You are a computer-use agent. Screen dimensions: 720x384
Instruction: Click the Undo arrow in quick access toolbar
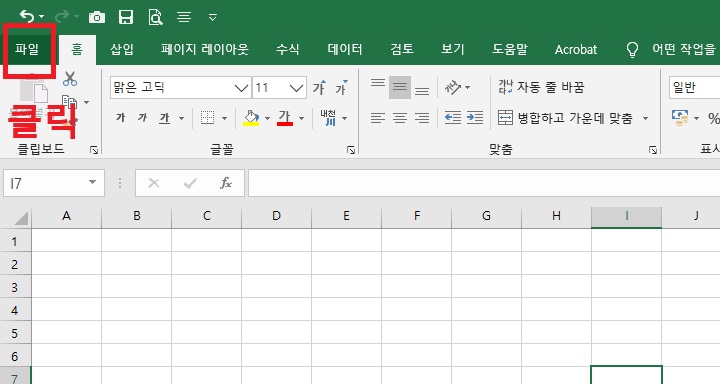(x=27, y=17)
